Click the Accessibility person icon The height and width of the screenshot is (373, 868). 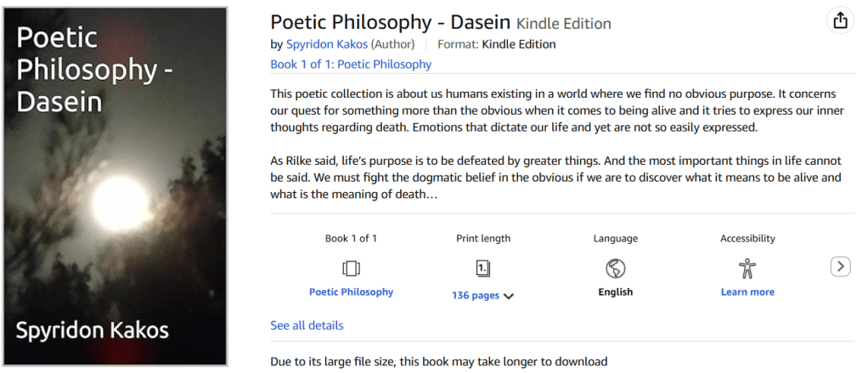pos(747,268)
